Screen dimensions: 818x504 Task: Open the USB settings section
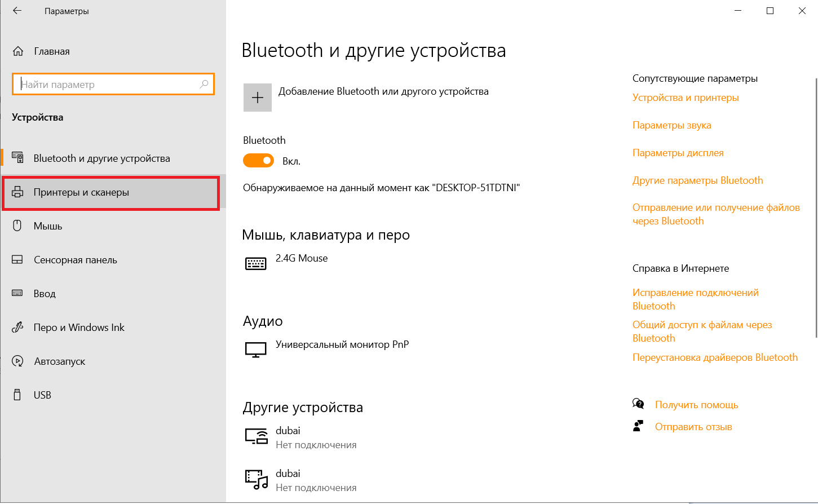[42, 395]
